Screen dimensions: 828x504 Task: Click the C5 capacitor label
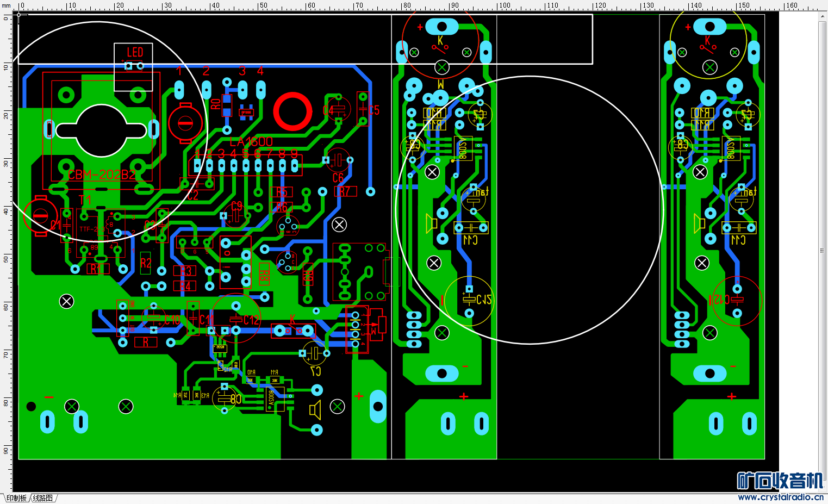[374, 110]
